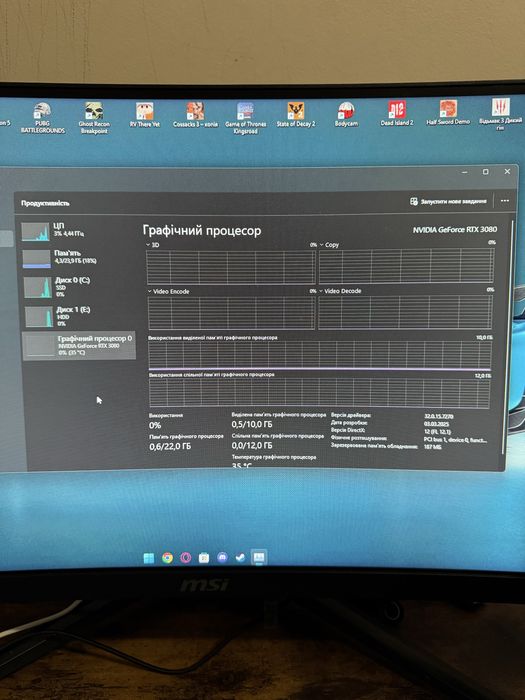Image resolution: width=525 pixels, height=700 pixels.
Task: Open the Windows Start menu
Action: pos(149,558)
